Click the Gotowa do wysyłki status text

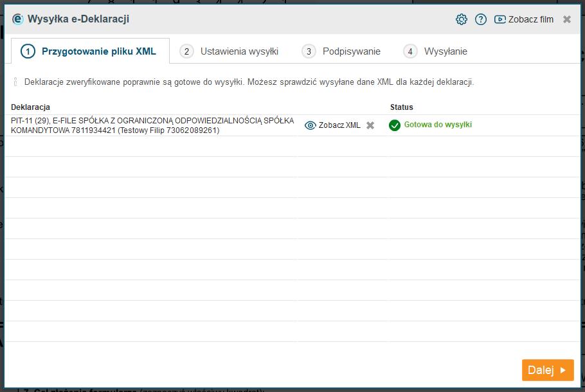coord(438,125)
